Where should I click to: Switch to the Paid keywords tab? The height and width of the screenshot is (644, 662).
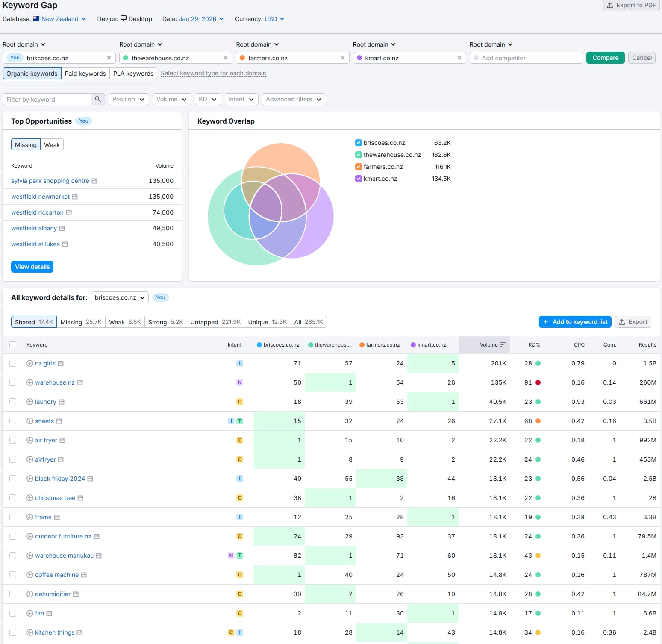85,73
